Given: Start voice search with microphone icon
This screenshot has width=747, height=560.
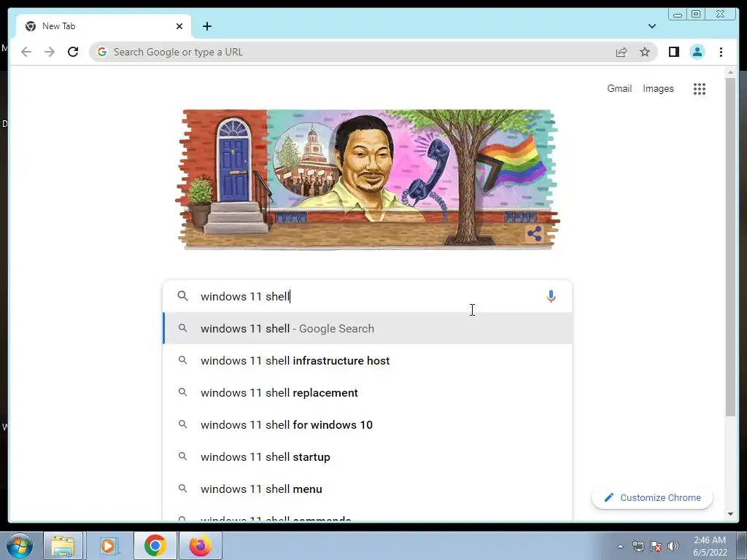Looking at the screenshot, I should (x=551, y=296).
